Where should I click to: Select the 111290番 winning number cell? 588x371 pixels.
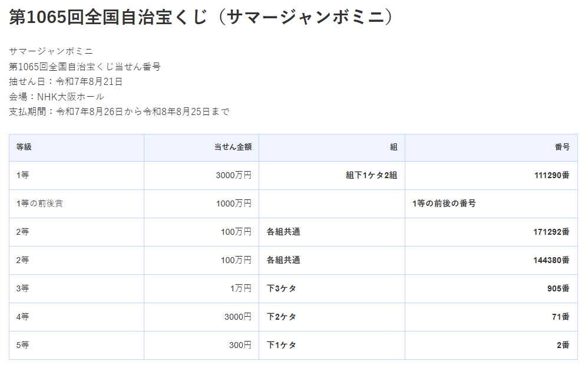[551, 175]
